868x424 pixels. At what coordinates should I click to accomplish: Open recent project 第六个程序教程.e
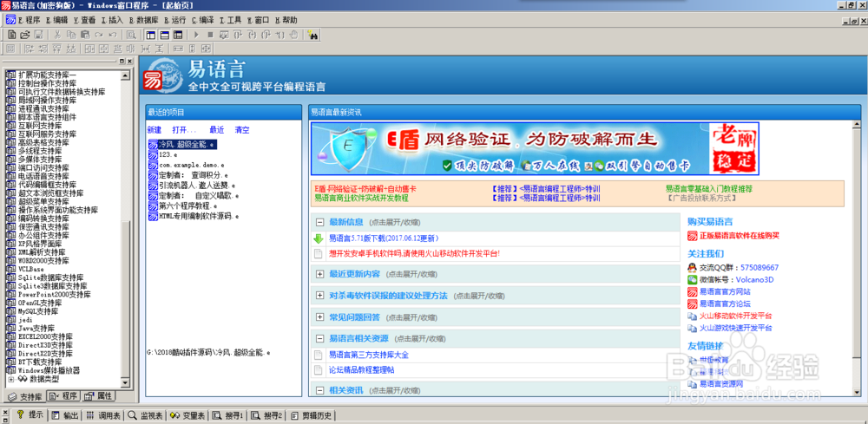pyautogui.click(x=182, y=205)
